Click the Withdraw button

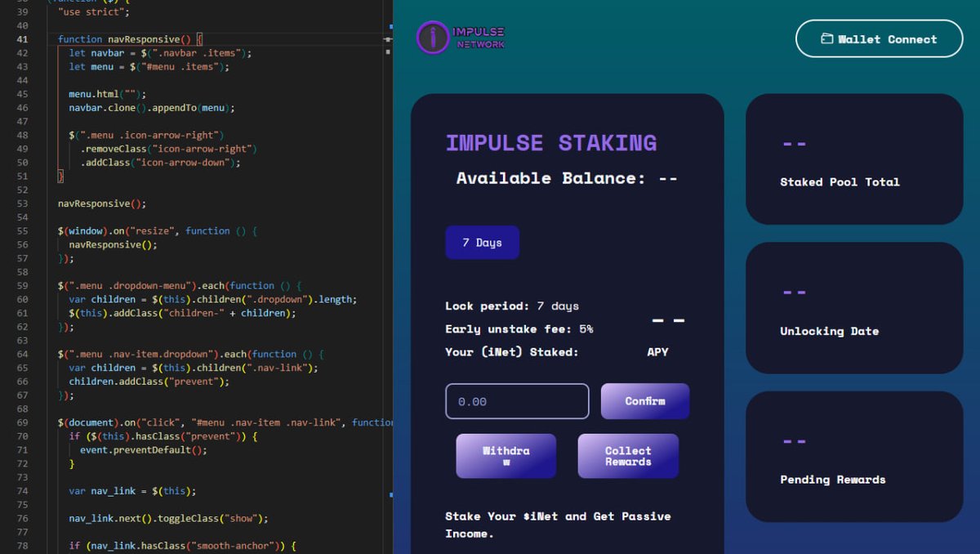(x=506, y=456)
